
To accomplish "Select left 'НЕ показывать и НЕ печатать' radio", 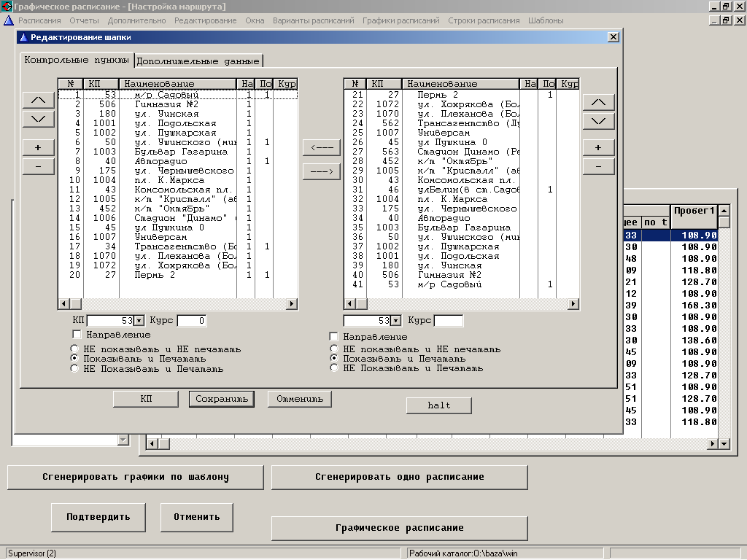I will tap(74, 349).
